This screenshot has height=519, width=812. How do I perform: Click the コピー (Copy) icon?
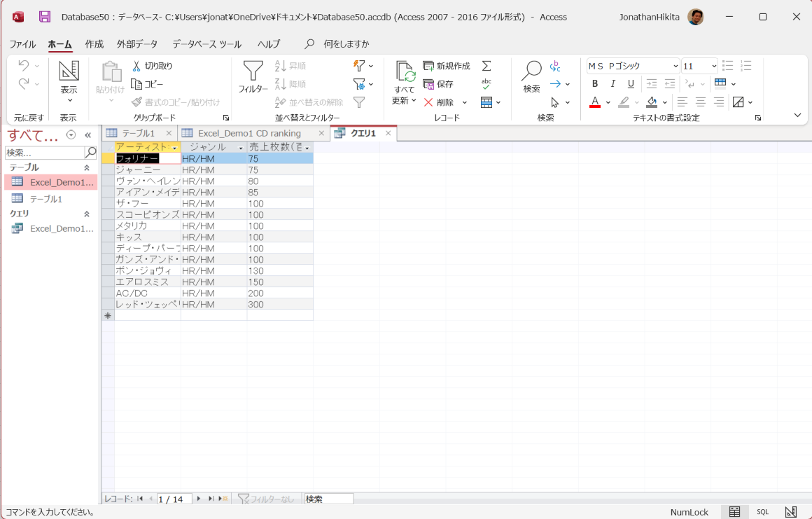[136, 84]
